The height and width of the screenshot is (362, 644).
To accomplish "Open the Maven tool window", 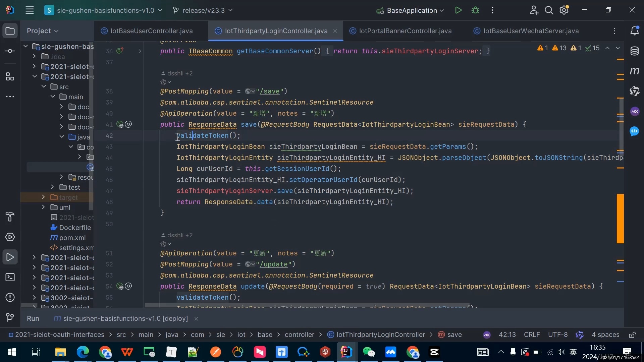I will point(634,71).
